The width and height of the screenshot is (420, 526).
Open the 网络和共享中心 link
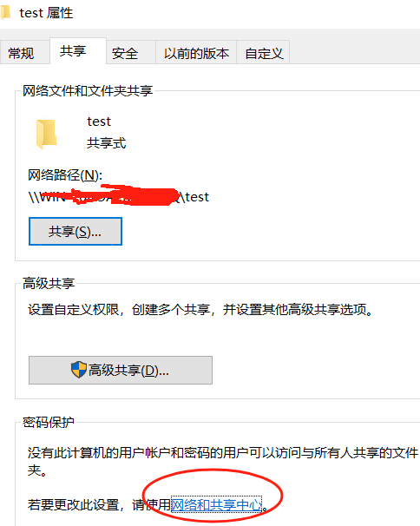click(216, 504)
